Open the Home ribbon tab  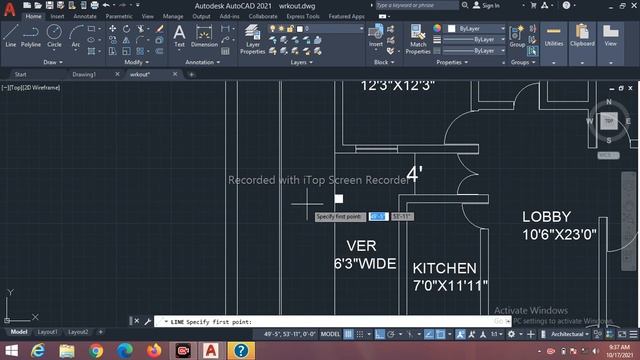[x=33, y=16]
